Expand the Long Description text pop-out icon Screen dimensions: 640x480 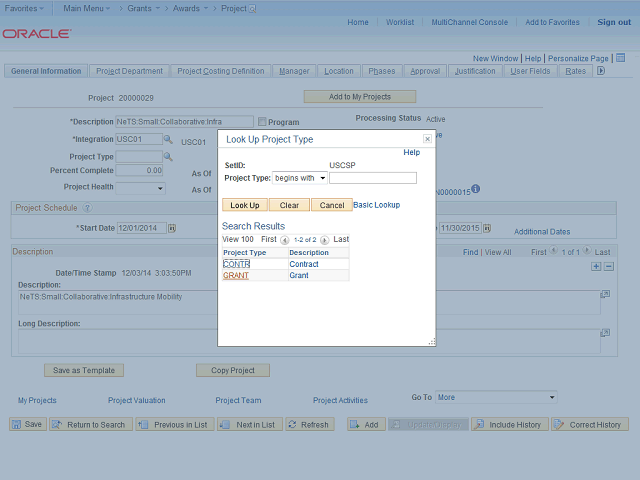point(604,334)
